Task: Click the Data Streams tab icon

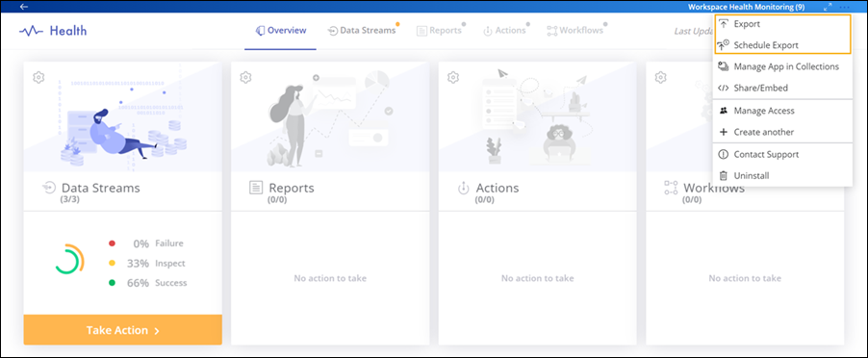Action: [x=332, y=31]
